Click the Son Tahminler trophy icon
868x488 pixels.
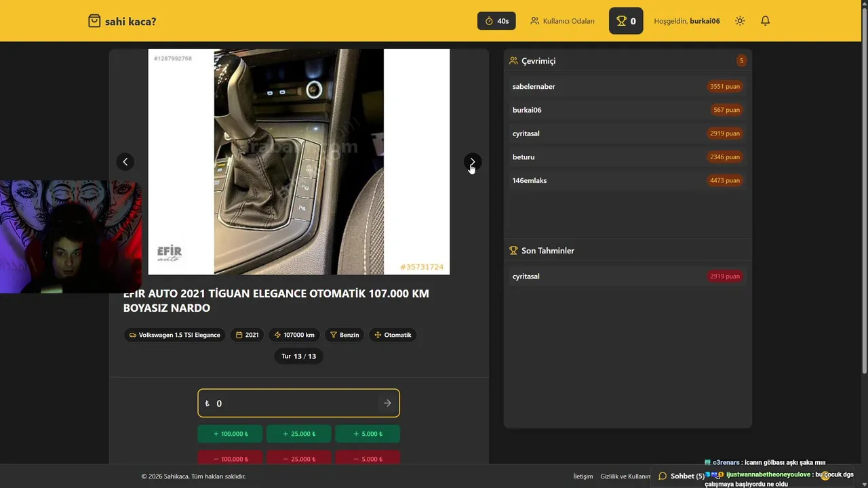pyautogui.click(x=514, y=251)
